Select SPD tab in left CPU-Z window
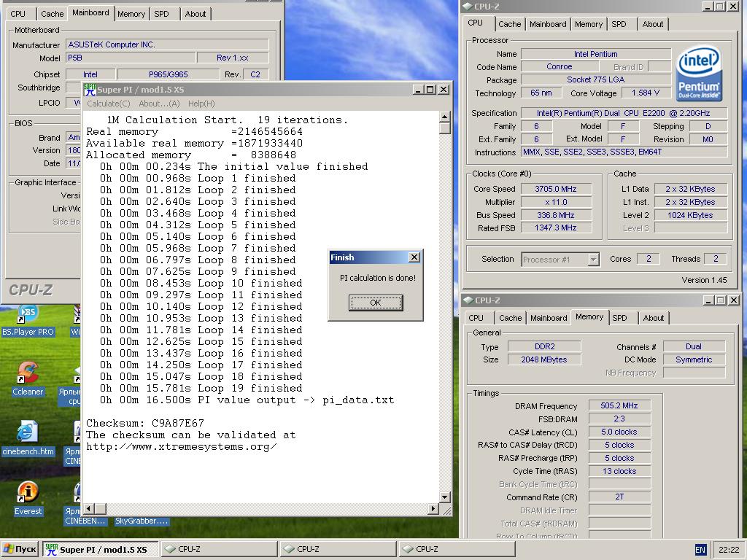 click(161, 14)
